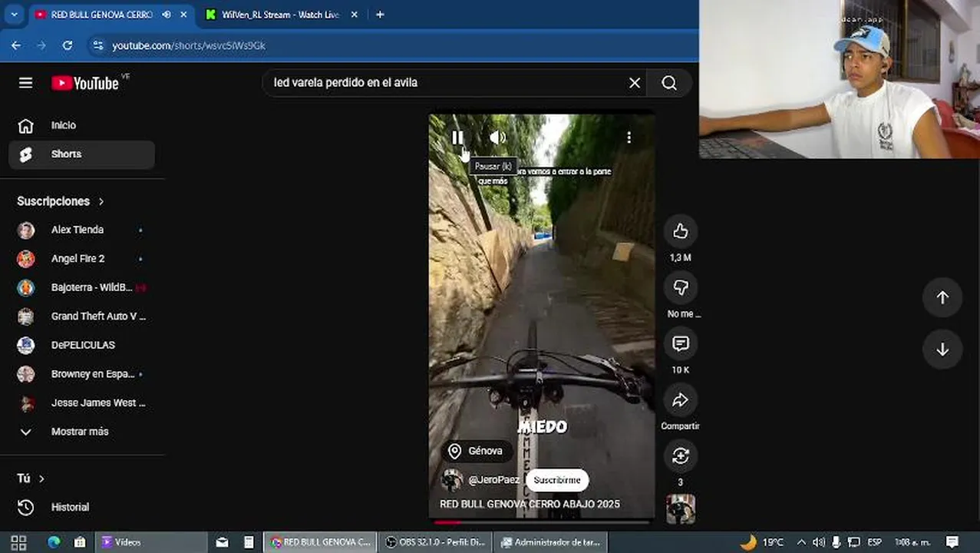Click the address bar URL
This screenshot has width=980, height=553.
189,46
